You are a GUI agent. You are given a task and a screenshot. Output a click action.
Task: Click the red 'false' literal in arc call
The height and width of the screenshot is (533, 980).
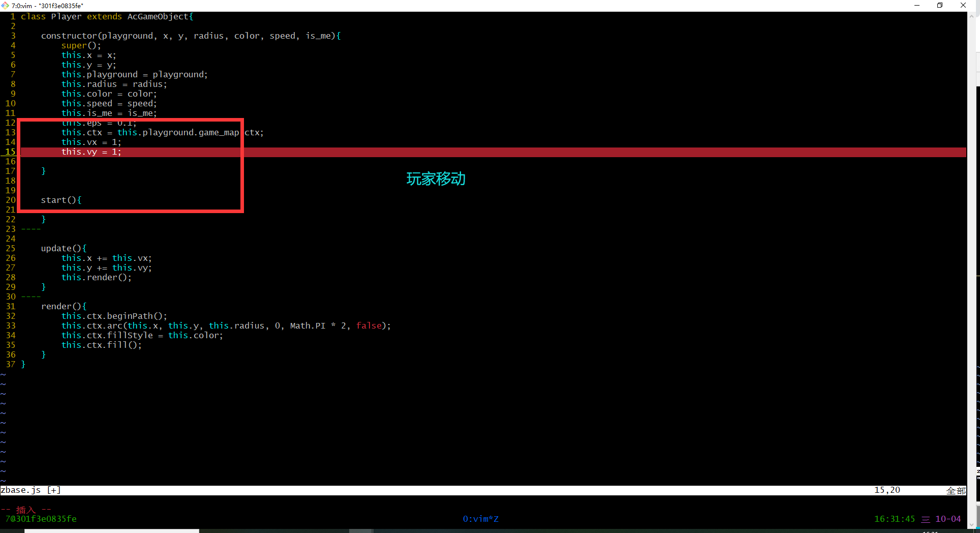(x=369, y=326)
